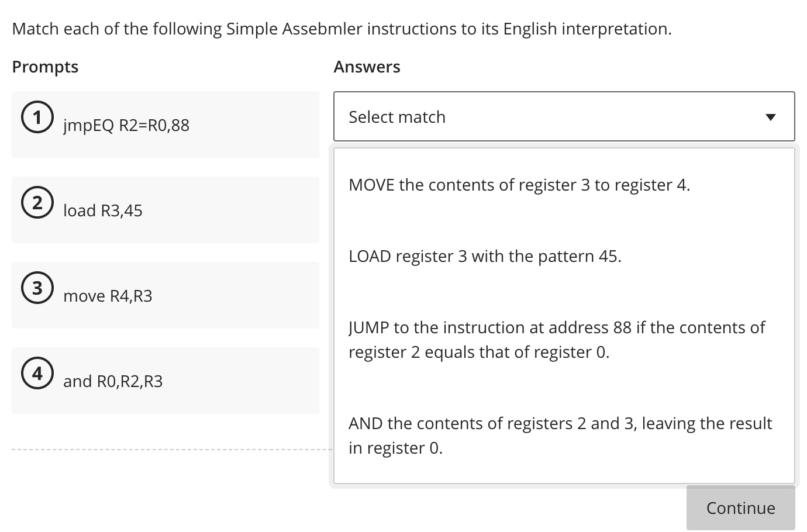807x532 pixels.
Task: Click the Prompts heading
Action: pyautogui.click(x=45, y=67)
